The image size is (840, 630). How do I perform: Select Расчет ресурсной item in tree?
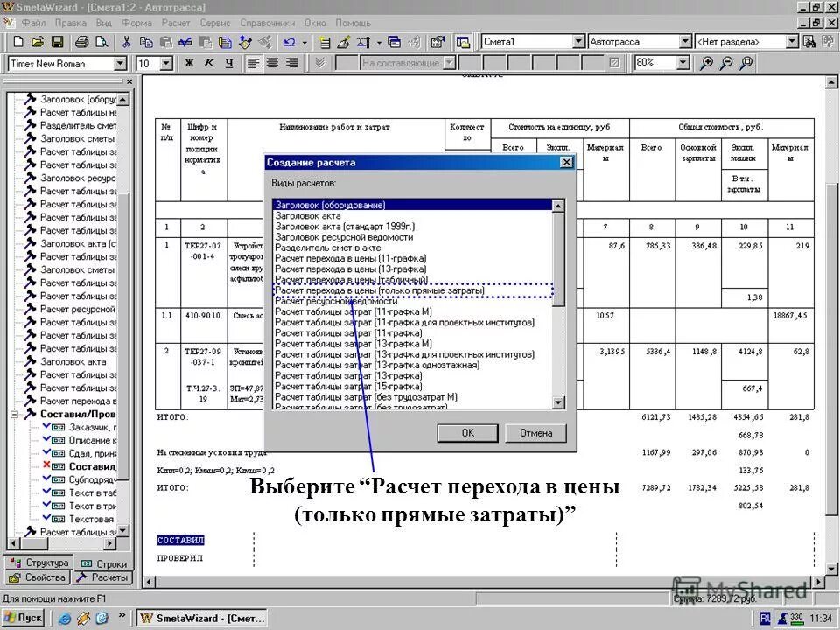point(78,309)
